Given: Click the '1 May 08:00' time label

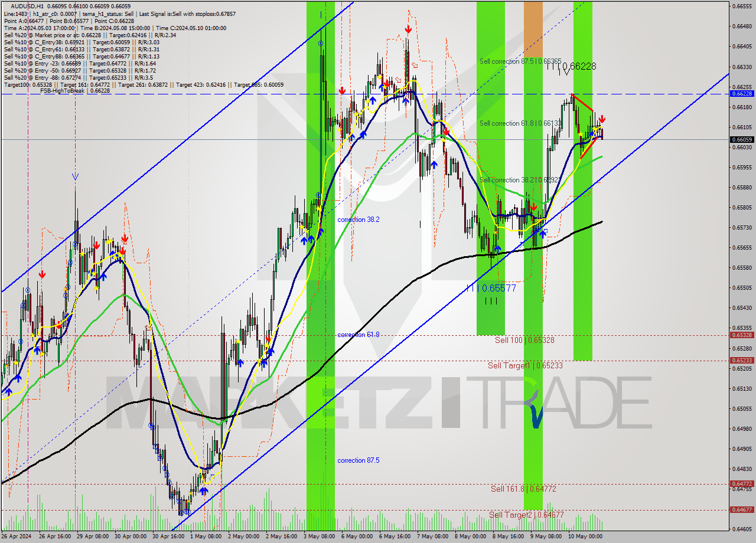Looking at the screenshot, I should (x=207, y=537).
